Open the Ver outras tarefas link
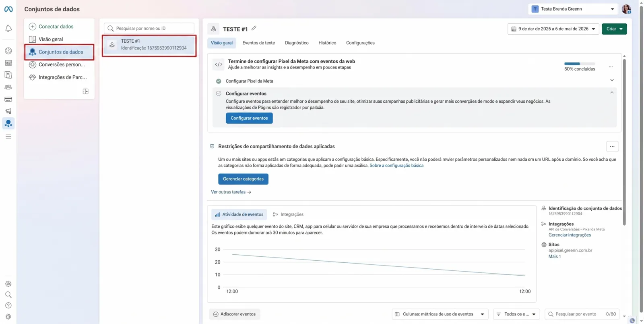The image size is (644, 324). point(231,192)
